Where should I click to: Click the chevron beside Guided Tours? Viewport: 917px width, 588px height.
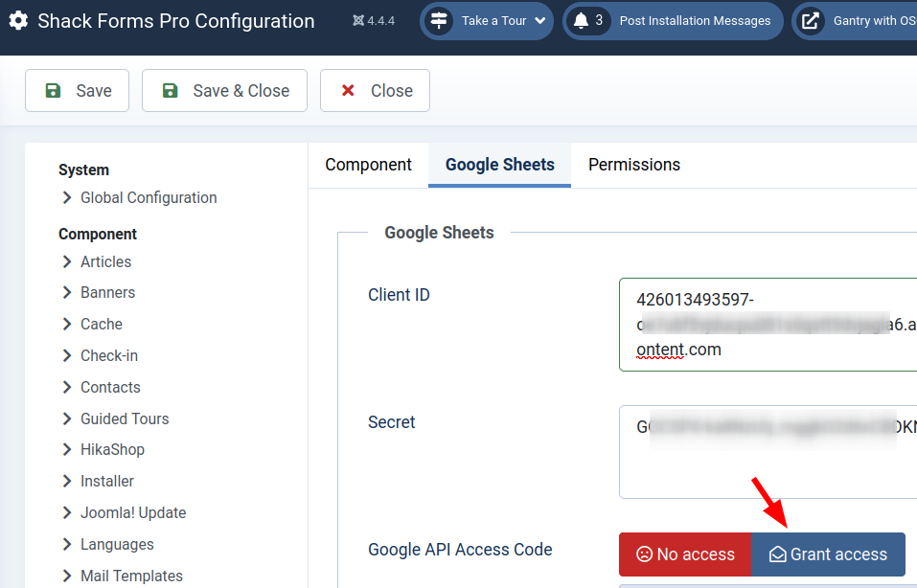pyautogui.click(x=67, y=418)
